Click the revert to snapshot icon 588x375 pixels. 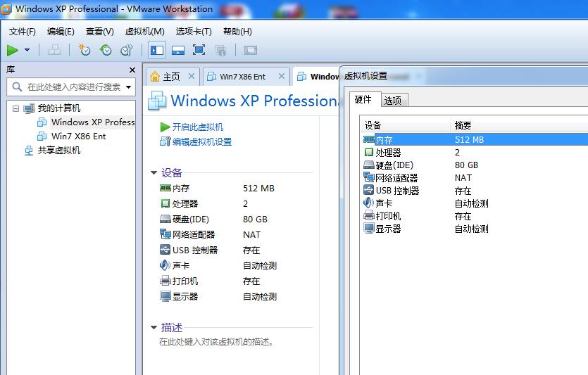point(106,50)
